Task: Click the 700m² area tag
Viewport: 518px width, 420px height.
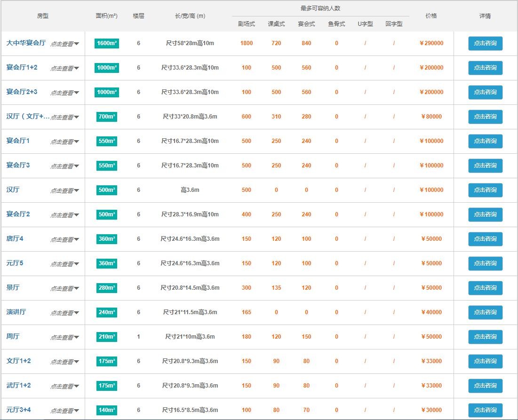Action: [x=106, y=117]
